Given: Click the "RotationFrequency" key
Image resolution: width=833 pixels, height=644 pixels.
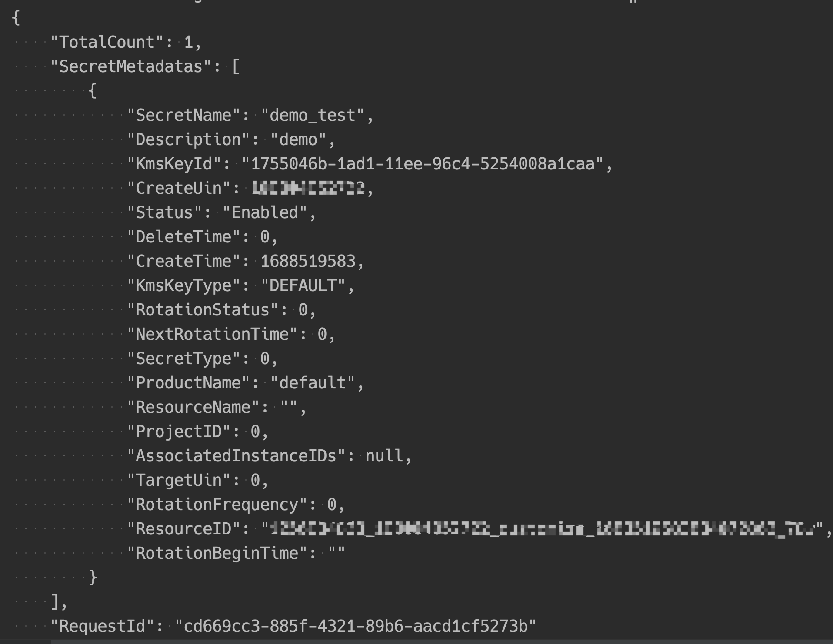Looking at the screenshot, I should coord(217,505).
